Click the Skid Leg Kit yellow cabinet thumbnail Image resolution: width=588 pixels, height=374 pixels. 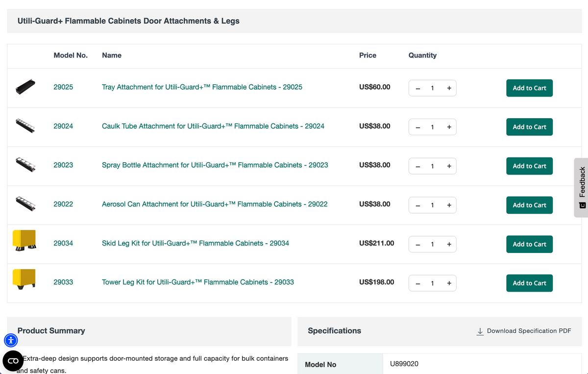click(24, 241)
